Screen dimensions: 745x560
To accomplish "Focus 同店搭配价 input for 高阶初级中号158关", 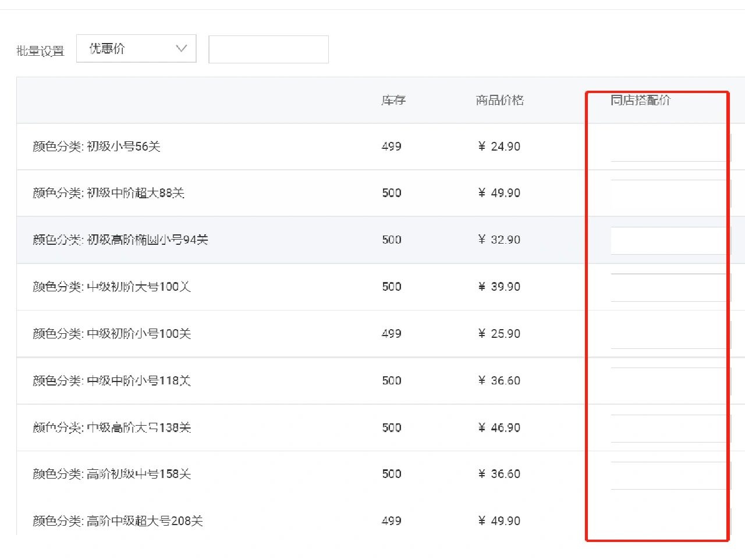I will coord(670,476).
